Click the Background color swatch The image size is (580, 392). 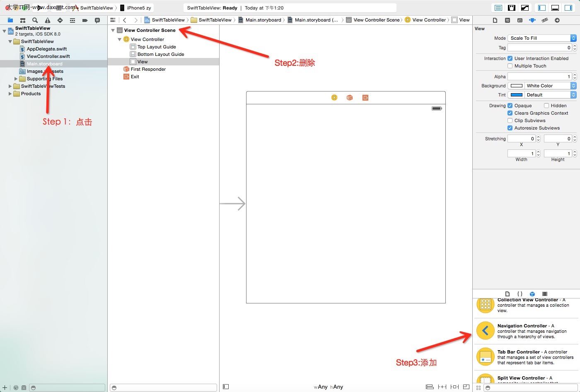516,86
